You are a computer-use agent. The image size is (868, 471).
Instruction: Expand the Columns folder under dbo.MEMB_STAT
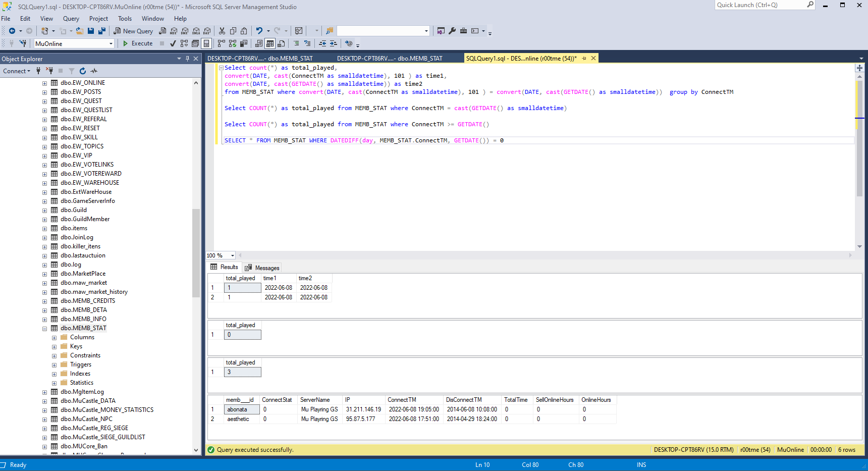(54, 338)
